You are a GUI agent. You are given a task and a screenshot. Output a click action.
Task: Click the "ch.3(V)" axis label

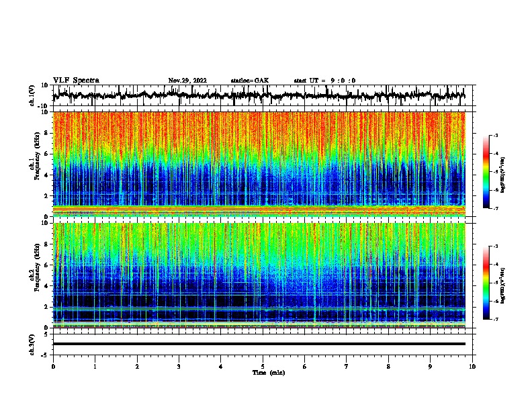tap(32, 345)
